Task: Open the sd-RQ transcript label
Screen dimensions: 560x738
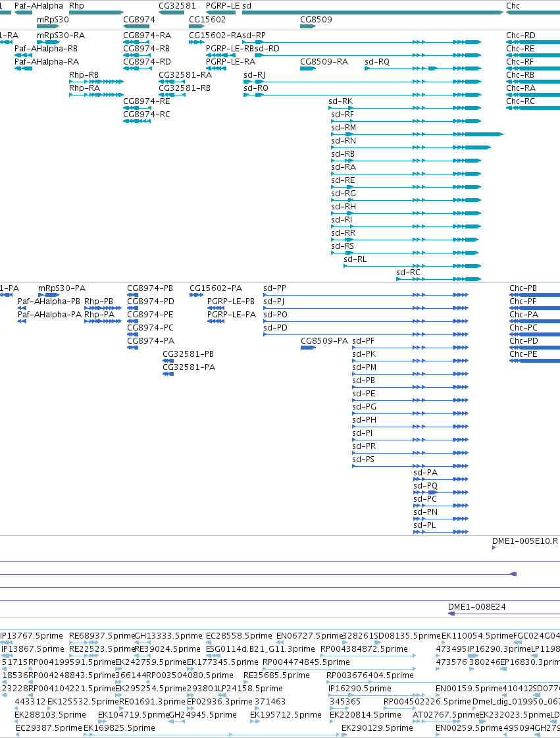Action: pyautogui.click(x=377, y=62)
